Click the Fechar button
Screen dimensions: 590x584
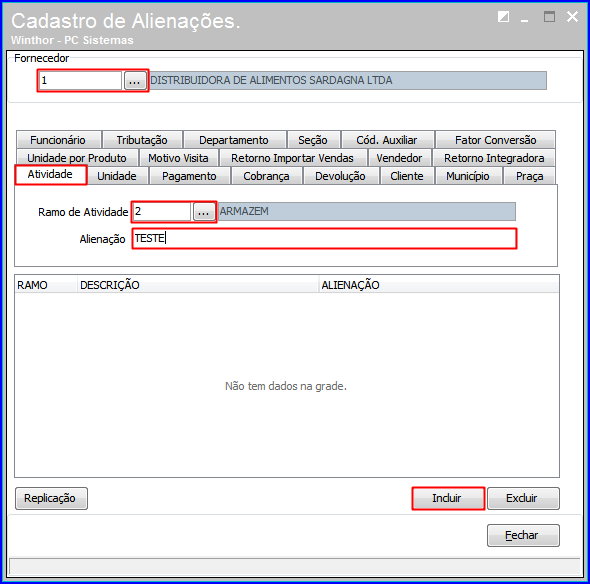(x=523, y=535)
